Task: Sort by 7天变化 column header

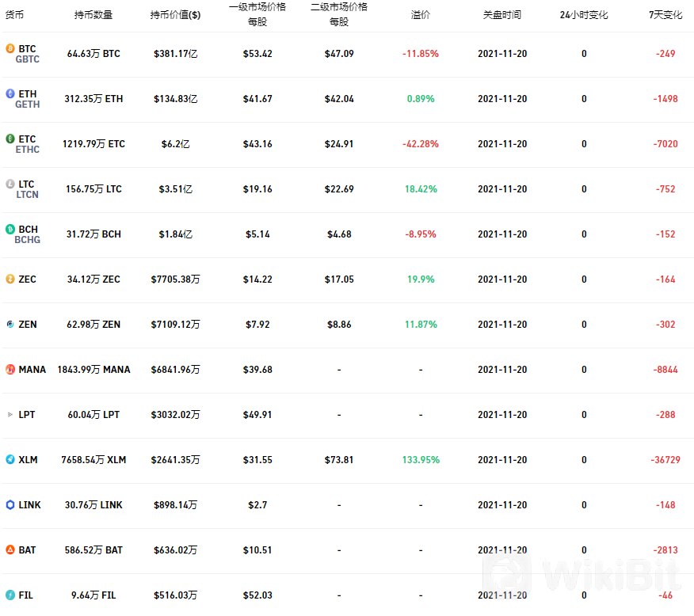Action: point(665,14)
